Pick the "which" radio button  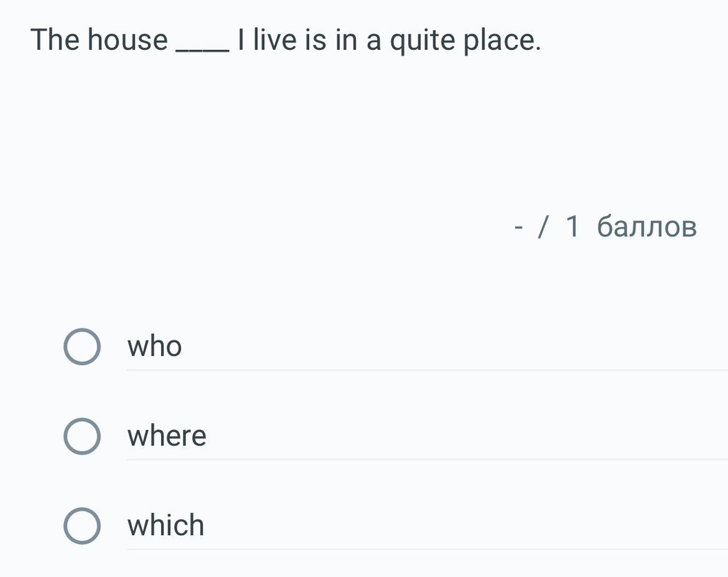tap(82, 526)
